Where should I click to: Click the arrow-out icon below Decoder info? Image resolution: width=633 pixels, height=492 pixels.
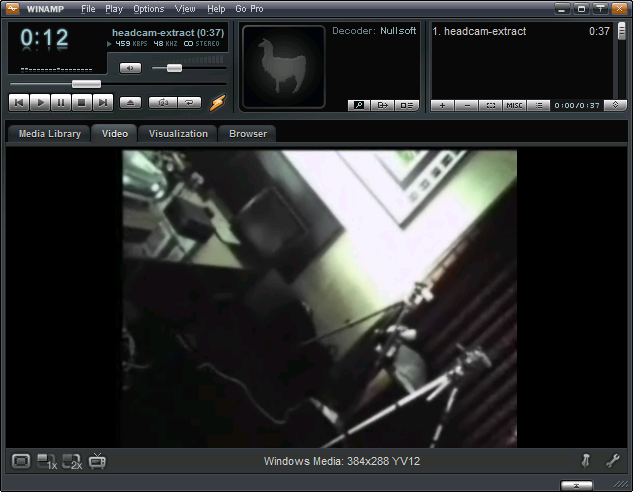click(382, 105)
